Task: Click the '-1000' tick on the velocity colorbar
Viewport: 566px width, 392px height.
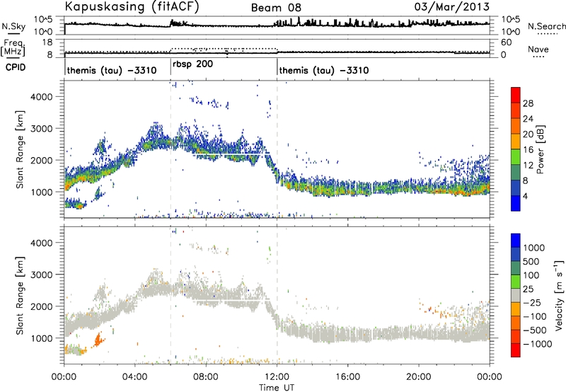Action: click(x=538, y=344)
